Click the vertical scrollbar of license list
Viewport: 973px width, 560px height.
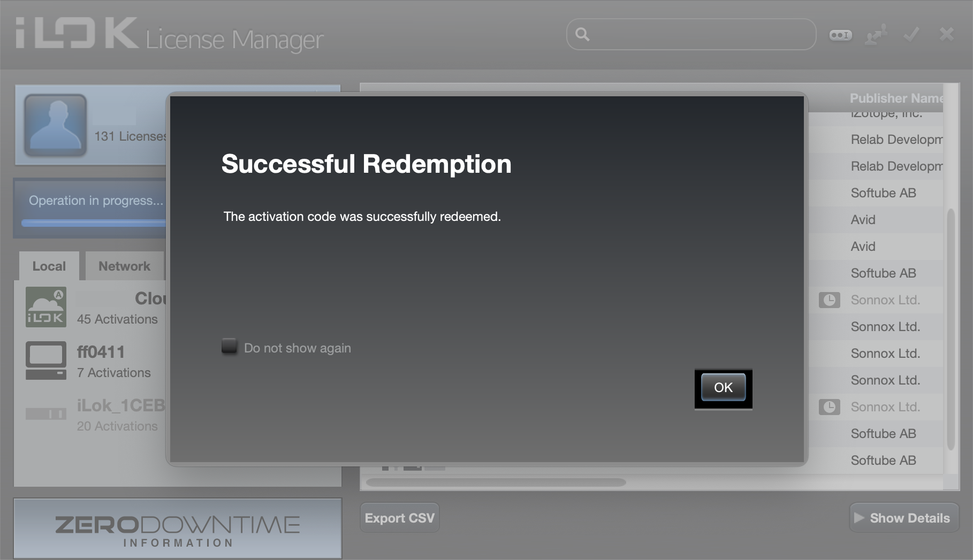(x=951, y=329)
